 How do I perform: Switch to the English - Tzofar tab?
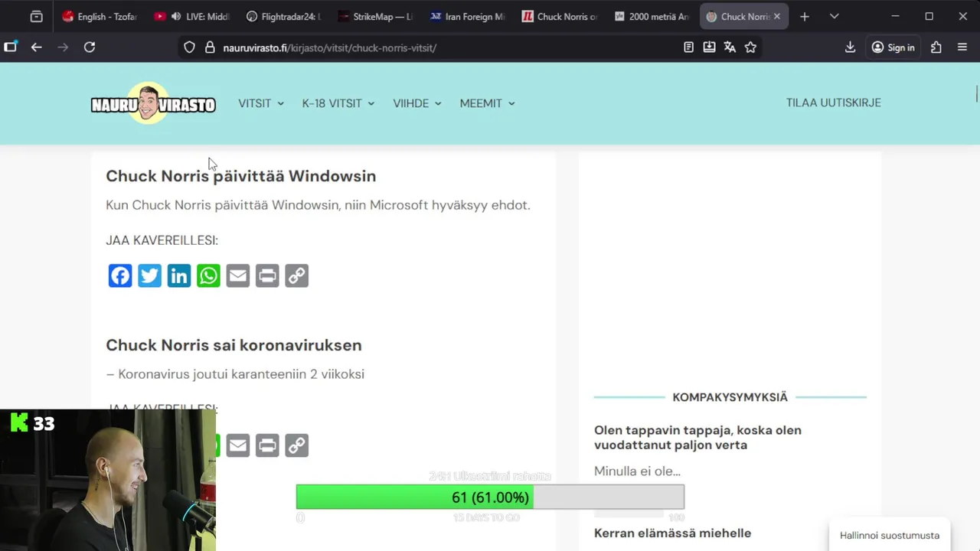100,16
